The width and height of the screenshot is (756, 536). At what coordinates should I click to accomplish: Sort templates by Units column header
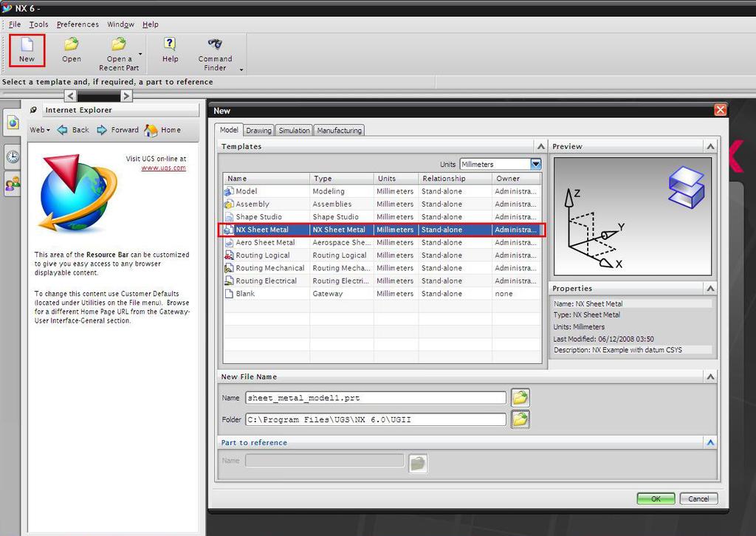click(x=396, y=179)
